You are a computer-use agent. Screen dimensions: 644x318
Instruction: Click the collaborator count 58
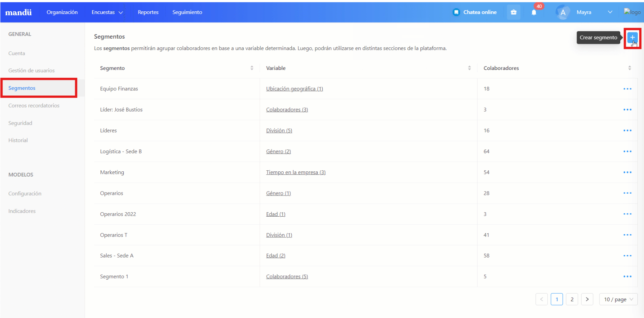[x=486, y=256]
